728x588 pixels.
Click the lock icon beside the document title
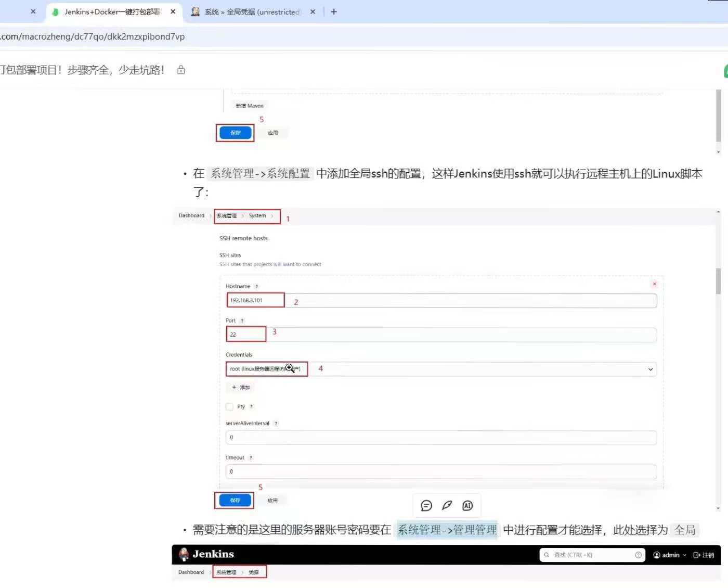[181, 70]
